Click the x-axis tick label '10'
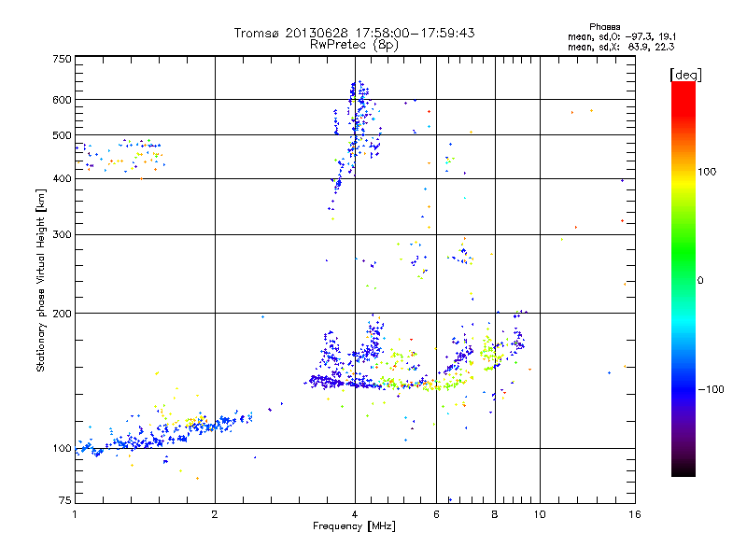747x560 pixels. [x=540, y=514]
